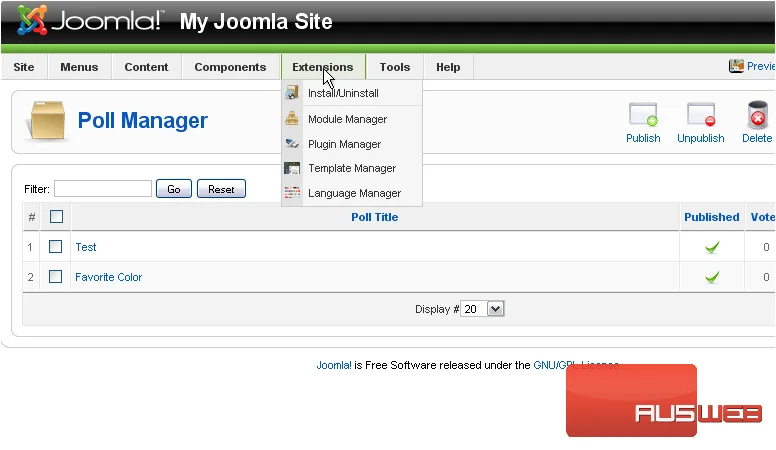The width and height of the screenshot is (776, 450).
Task: Click the Module Manager menu icon
Action: pos(292,119)
